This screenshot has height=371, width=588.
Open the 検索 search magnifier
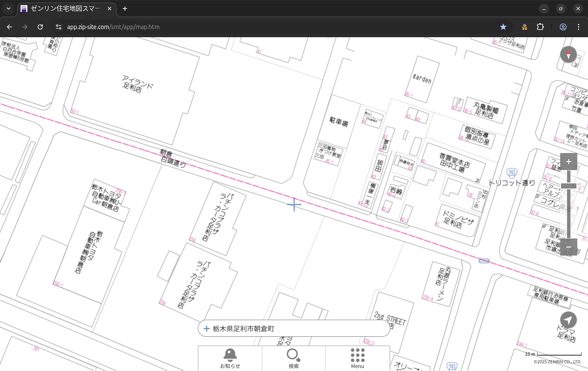pyautogui.click(x=294, y=358)
